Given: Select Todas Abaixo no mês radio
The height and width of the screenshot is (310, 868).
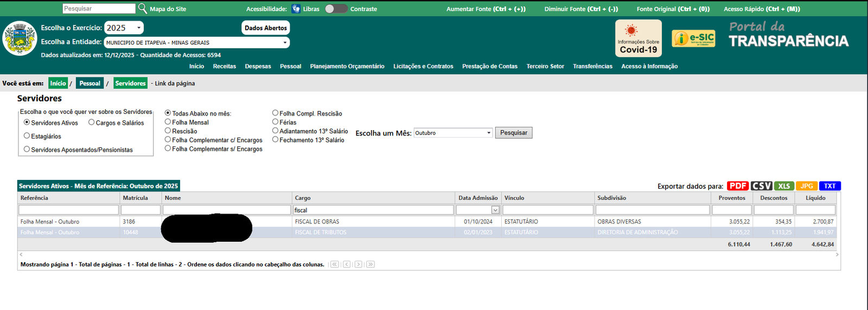Looking at the screenshot, I should tap(168, 113).
